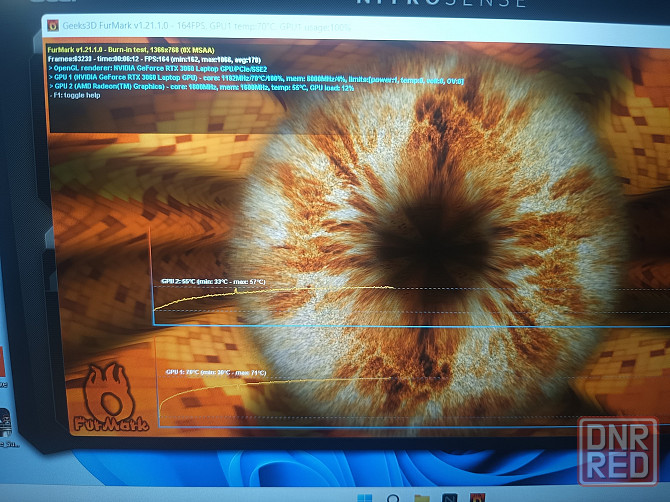Click the FurMark icon in the title bar
The height and width of the screenshot is (502, 670).
point(53,25)
